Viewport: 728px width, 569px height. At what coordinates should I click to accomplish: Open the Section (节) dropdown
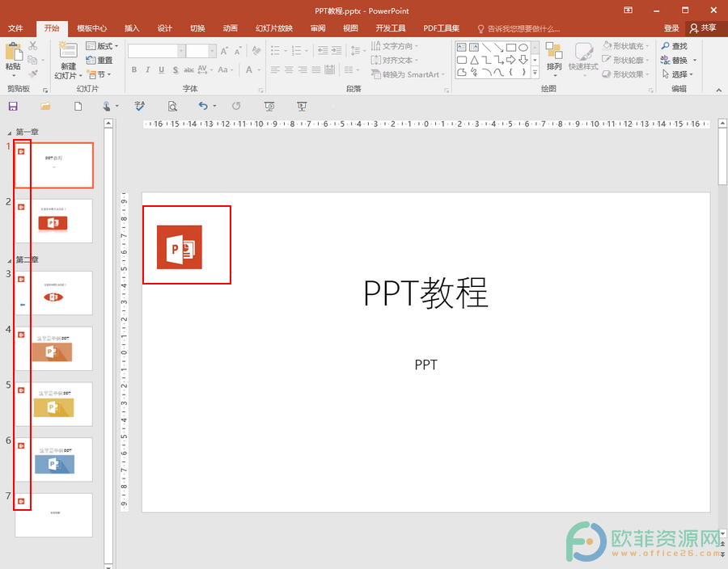pos(99,74)
